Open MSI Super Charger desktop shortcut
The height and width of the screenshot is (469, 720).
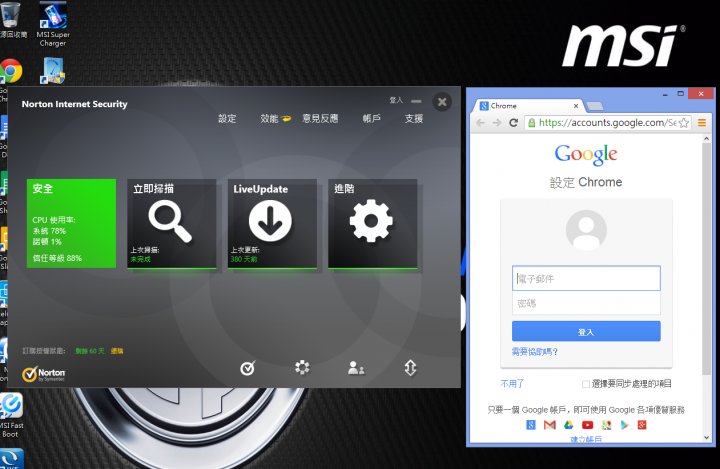(53, 24)
